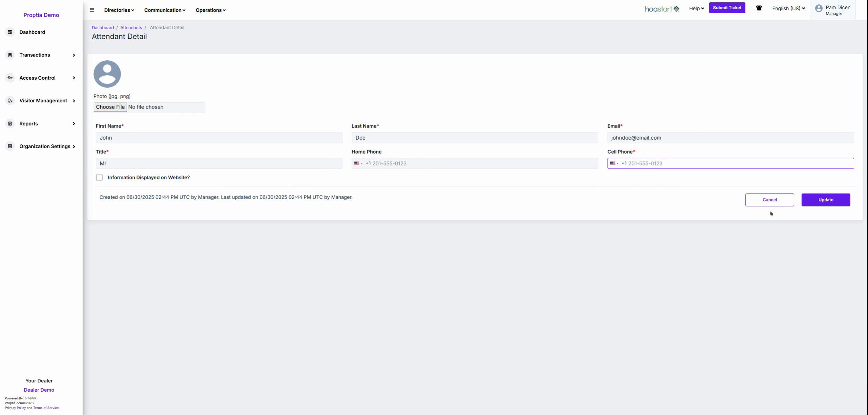Click the Last Name field
Viewport: 868px width, 415px height.
click(475, 138)
